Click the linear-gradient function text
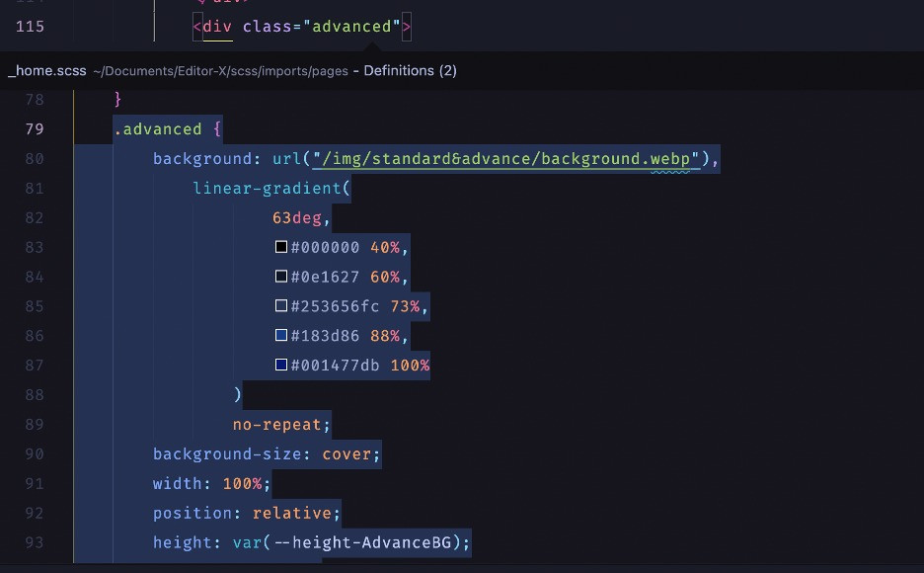Image resolution: width=924 pixels, height=573 pixels. click(x=267, y=189)
